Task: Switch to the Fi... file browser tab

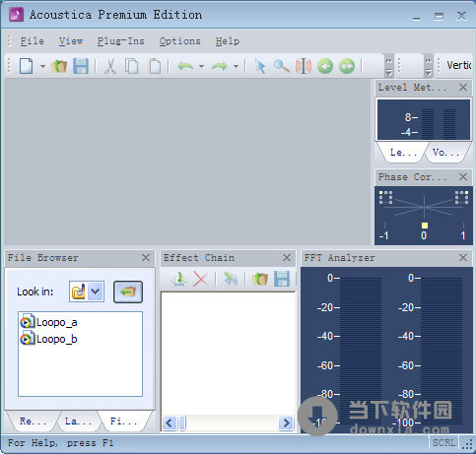Action: point(123,422)
